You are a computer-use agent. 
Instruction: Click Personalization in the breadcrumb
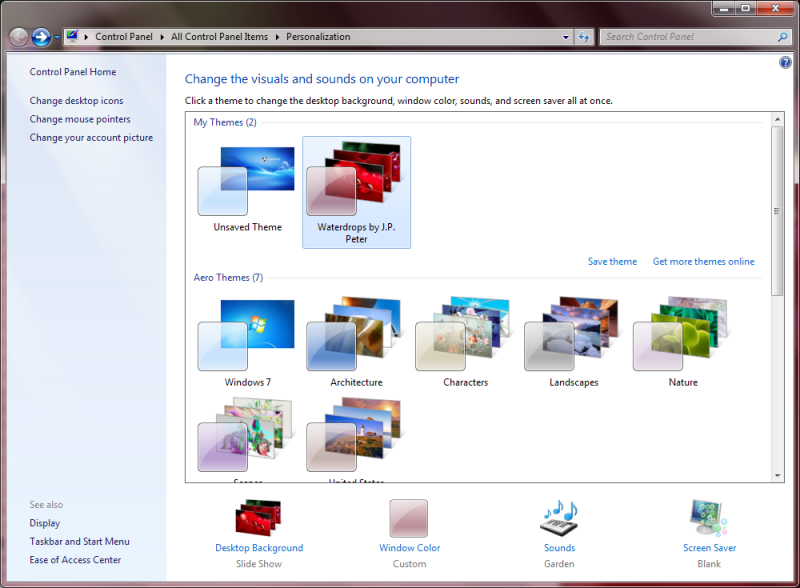point(318,37)
